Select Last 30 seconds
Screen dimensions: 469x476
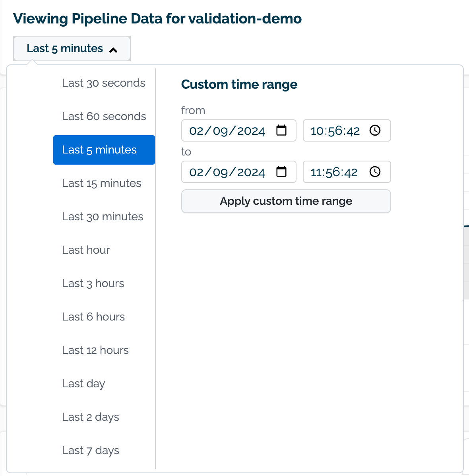pyautogui.click(x=104, y=83)
